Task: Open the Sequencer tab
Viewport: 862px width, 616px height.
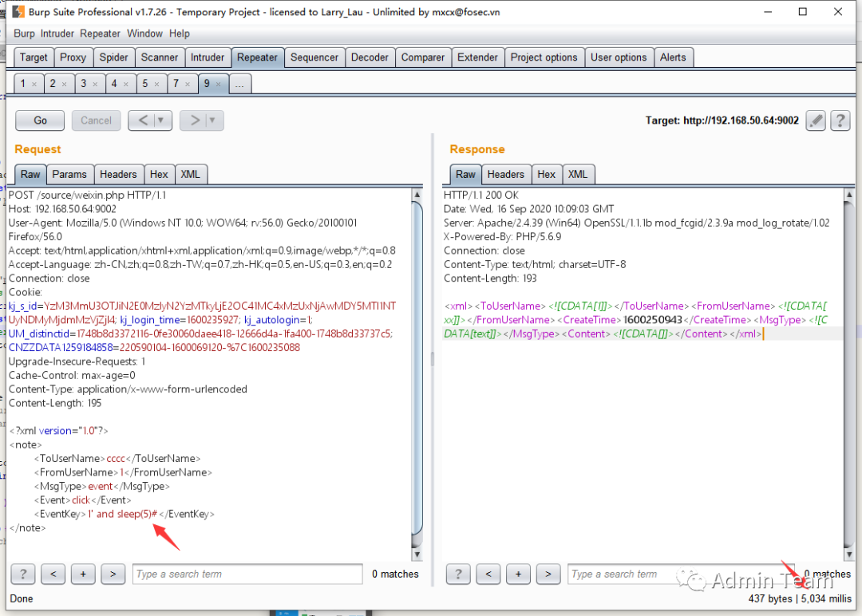Action: (314, 57)
